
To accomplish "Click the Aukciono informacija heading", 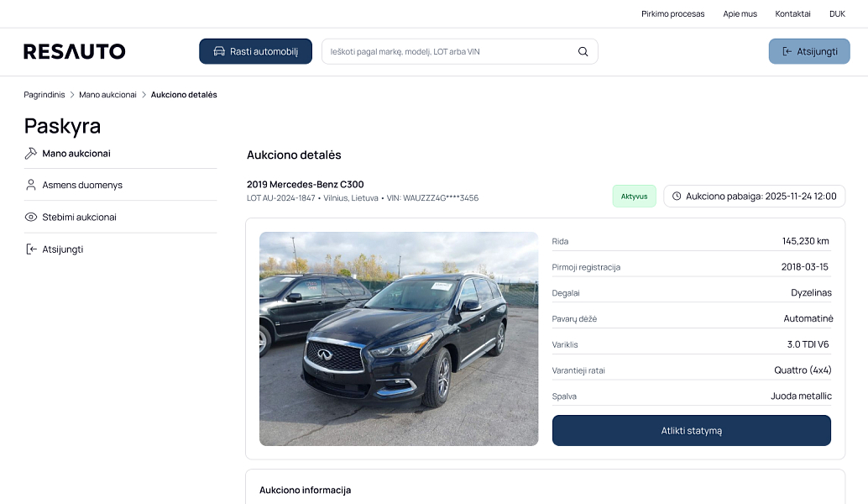I will (305, 491).
